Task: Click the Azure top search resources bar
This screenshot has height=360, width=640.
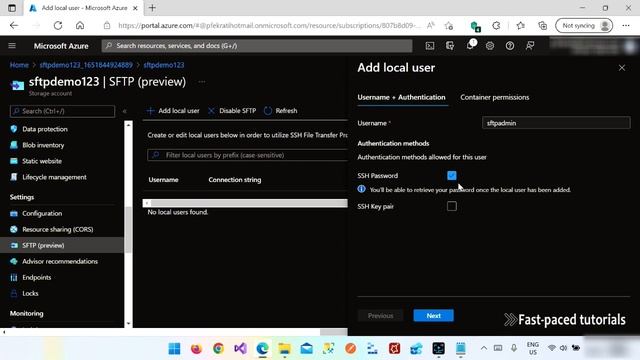Action: point(257,46)
